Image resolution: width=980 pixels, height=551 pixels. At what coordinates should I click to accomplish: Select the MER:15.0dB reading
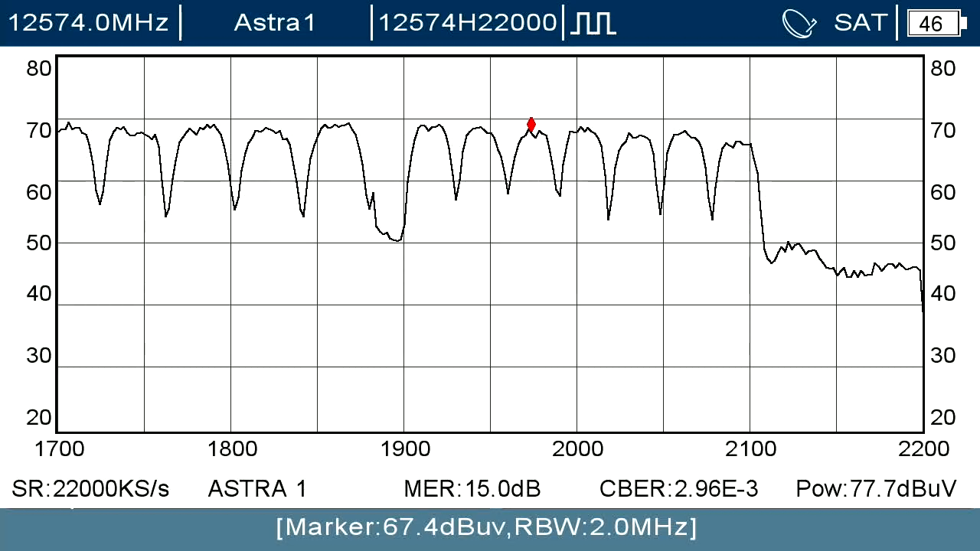pyautogui.click(x=472, y=488)
